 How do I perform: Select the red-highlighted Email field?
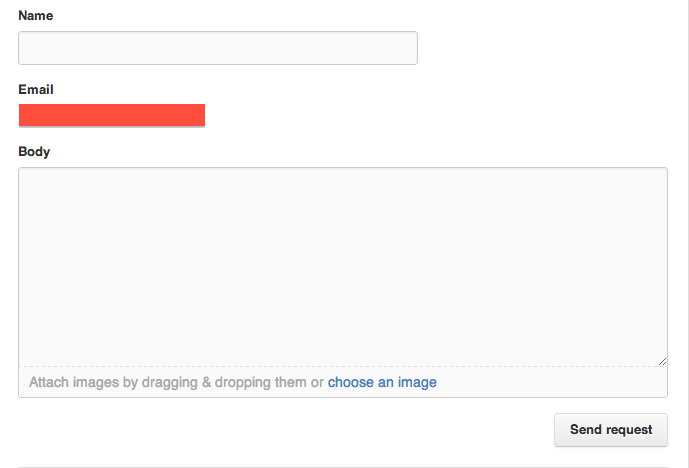tap(112, 115)
